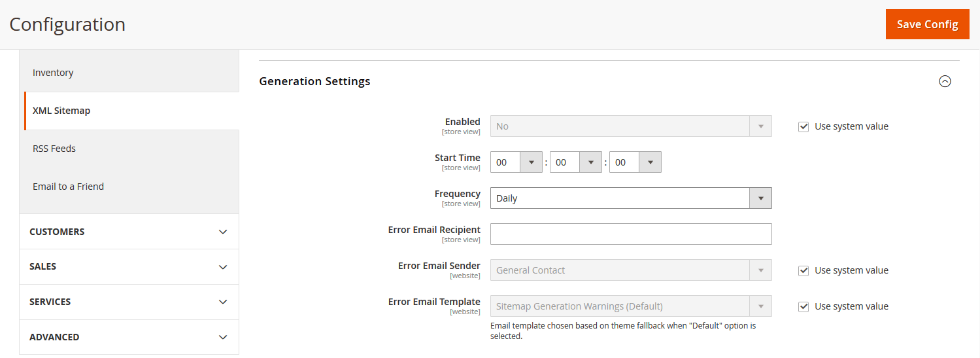Open the Start Time minutes dropdown
This screenshot has width=980, height=358.
(575, 162)
